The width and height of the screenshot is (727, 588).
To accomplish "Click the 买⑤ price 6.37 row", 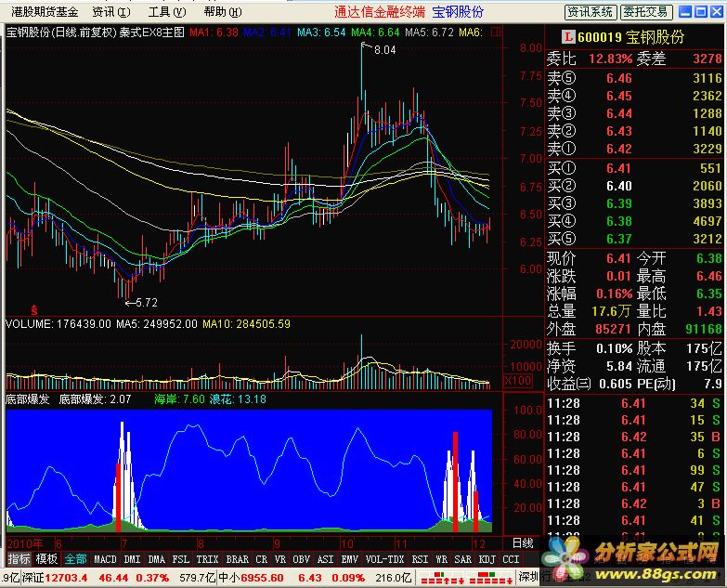I will coord(635,239).
